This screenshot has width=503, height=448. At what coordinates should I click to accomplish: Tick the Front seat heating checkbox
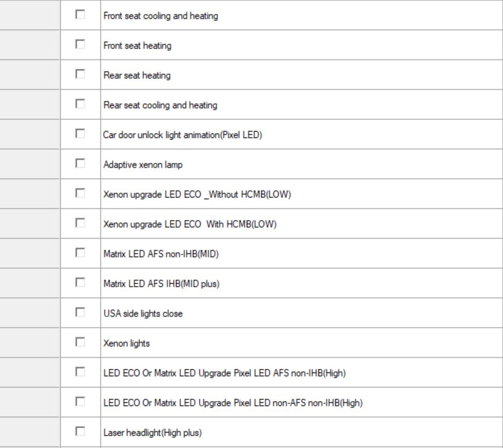(80, 45)
